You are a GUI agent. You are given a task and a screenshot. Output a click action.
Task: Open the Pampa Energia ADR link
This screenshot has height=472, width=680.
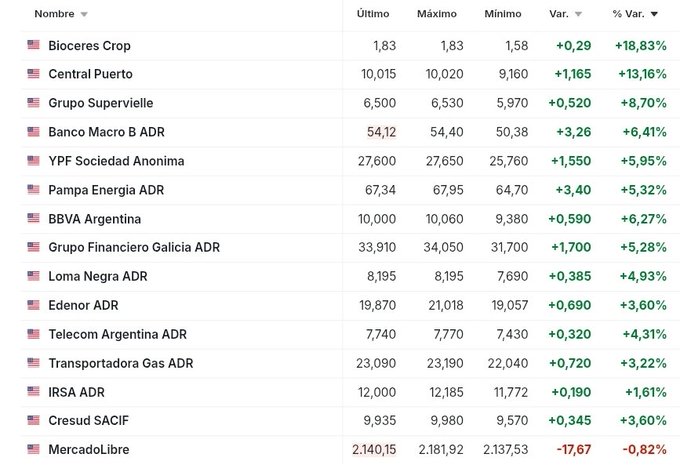[106, 190]
